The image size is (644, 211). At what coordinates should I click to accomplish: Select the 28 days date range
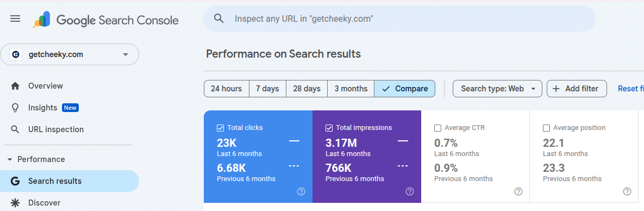point(307,89)
